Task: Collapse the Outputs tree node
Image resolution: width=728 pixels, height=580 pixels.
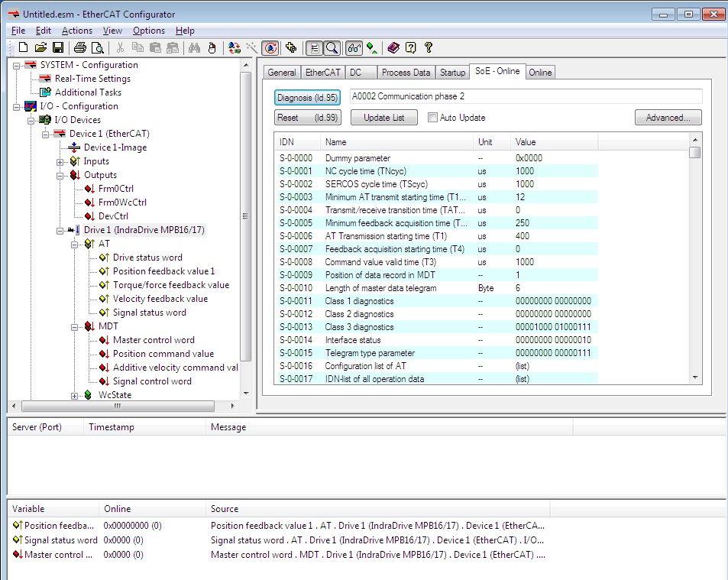Action: click(60, 175)
